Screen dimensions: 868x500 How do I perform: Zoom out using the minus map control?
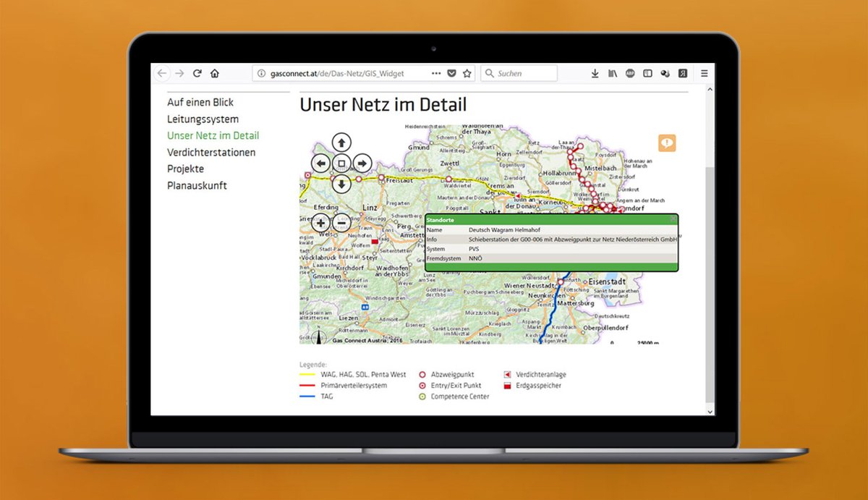(x=342, y=222)
